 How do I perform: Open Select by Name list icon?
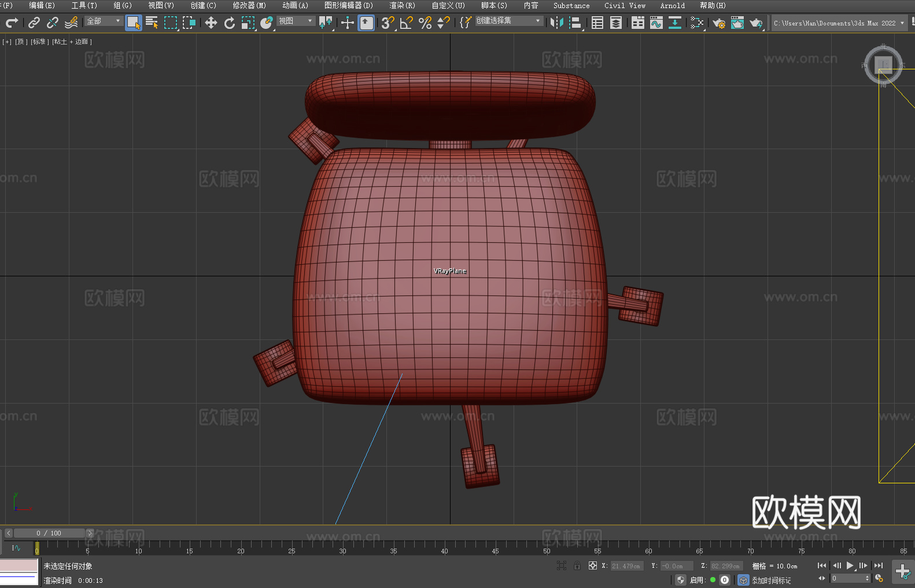[x=152, y=23]
